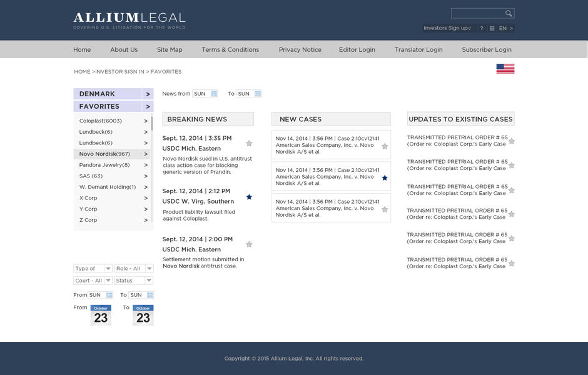
Task: Select Y Corp in favorites list
Action: [x=112, y=209]
